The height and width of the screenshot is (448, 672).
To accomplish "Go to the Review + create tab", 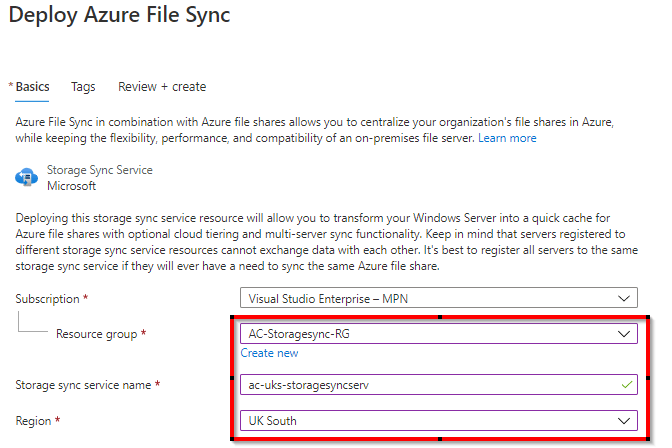I will tap(162, 87).
